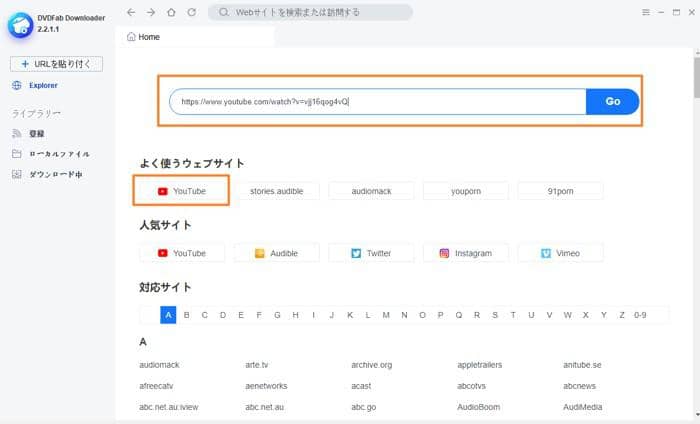The height and width of the screenshot is (424, 700).
Task: Select letter T in alphabet index
Action: (x=513, y=315)
